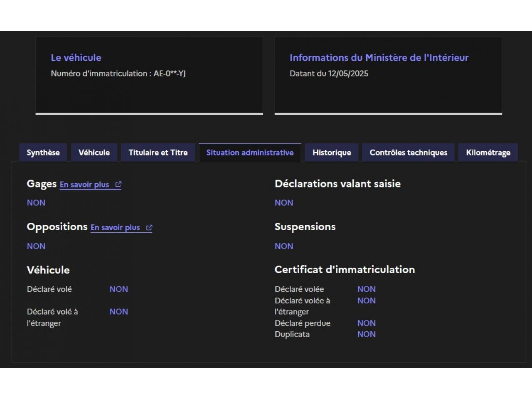Go to the Historique tab
Viewport: 532px width, 399px height.
coord(332,153)
